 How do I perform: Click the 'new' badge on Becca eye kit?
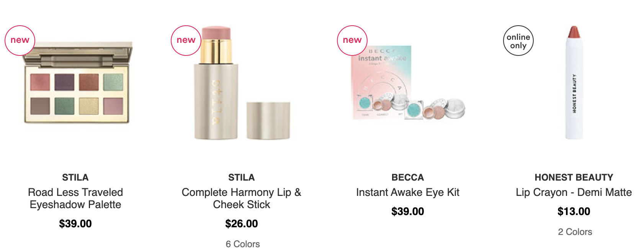point(352,41)
